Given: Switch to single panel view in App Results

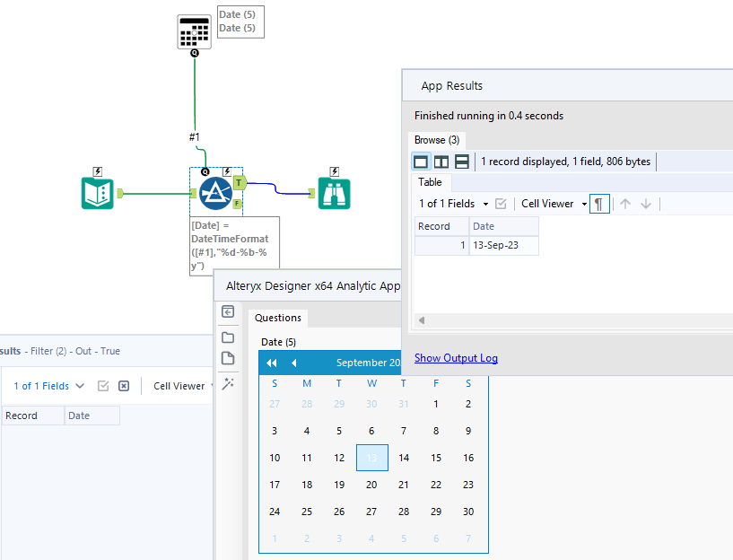Looking at the screenshot, I should click(x=421, y=162).
